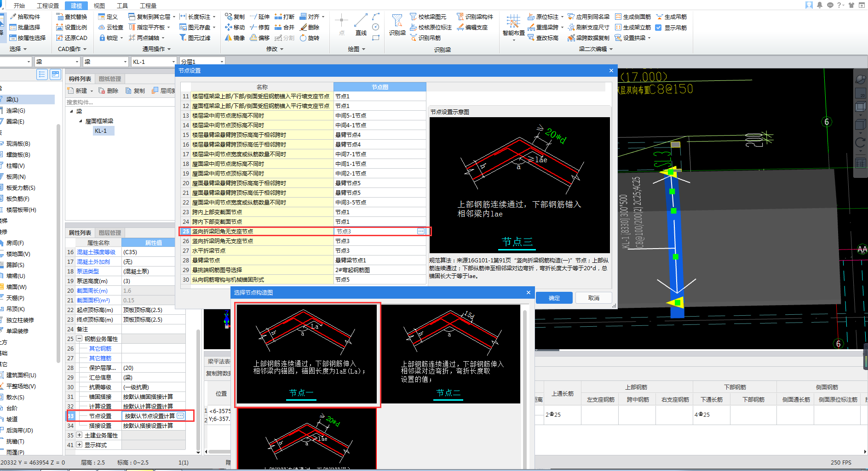Toggle the 显示吊筋 checkbox

658,28
